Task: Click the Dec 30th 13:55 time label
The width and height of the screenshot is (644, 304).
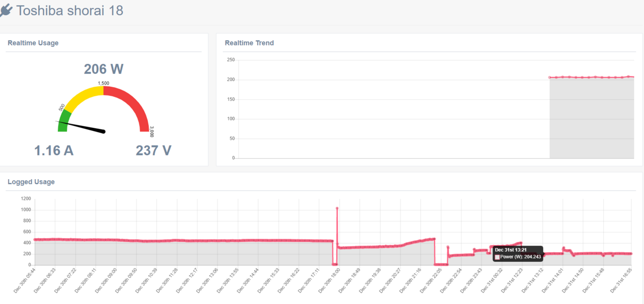Action: click(x=228, y=281)
